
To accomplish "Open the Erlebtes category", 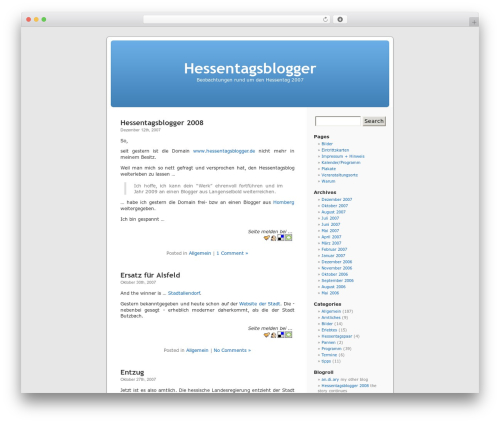I will coord(329,330).
